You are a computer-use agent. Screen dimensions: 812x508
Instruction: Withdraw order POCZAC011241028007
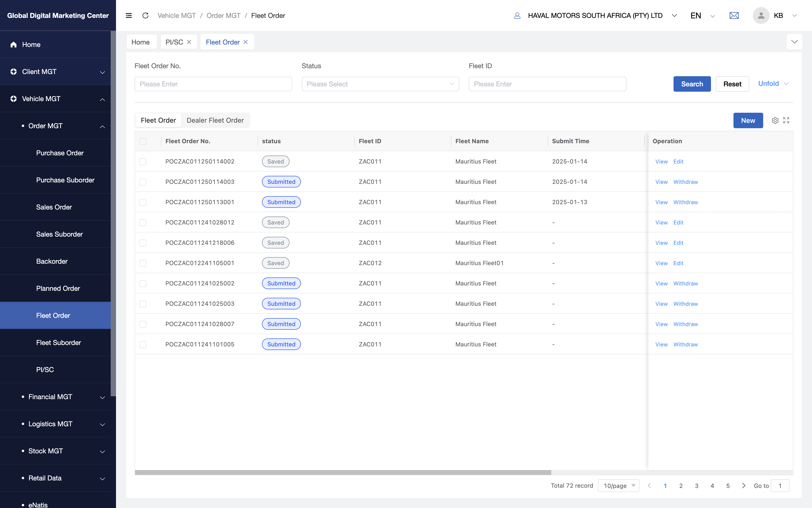click(686, 324)
